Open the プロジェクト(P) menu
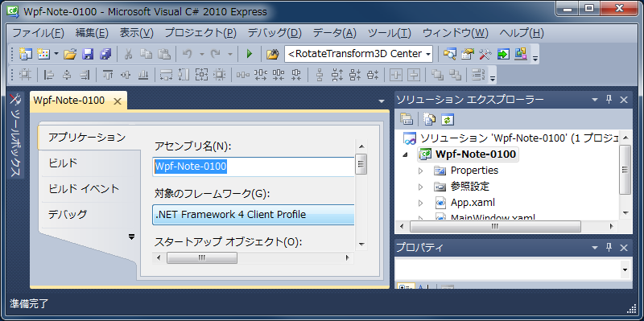This screenshot has height=321, width=644. point(200,33)
